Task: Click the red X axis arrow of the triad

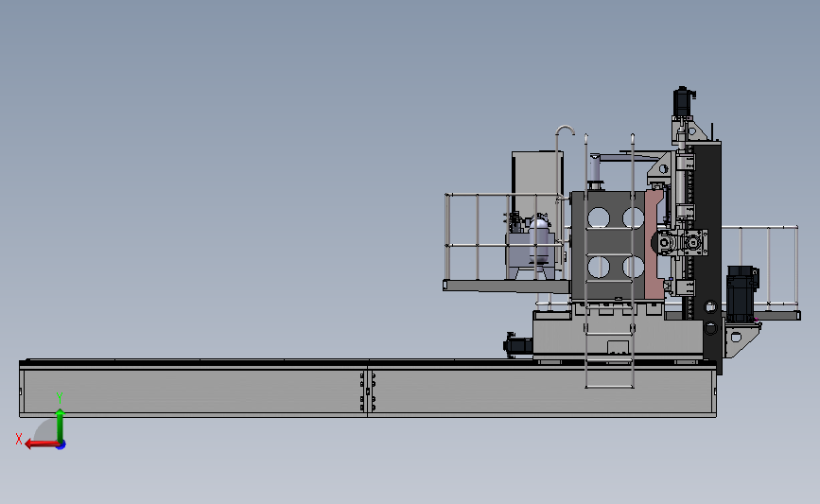Action: 41,444
